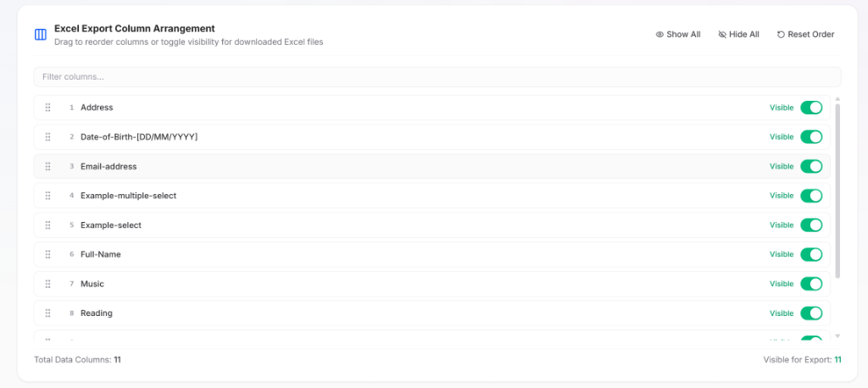Select the Full-Name column name
868x388 pixels.
[x=101, y=255]
